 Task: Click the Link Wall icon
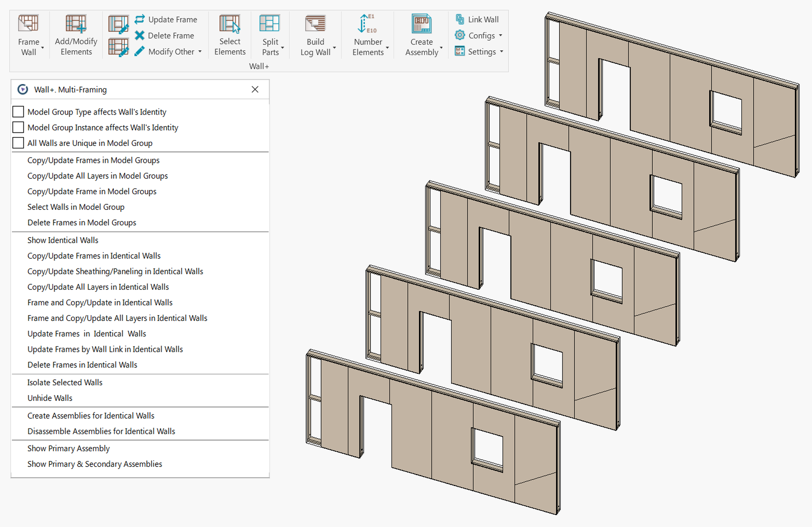pos(477,19)
